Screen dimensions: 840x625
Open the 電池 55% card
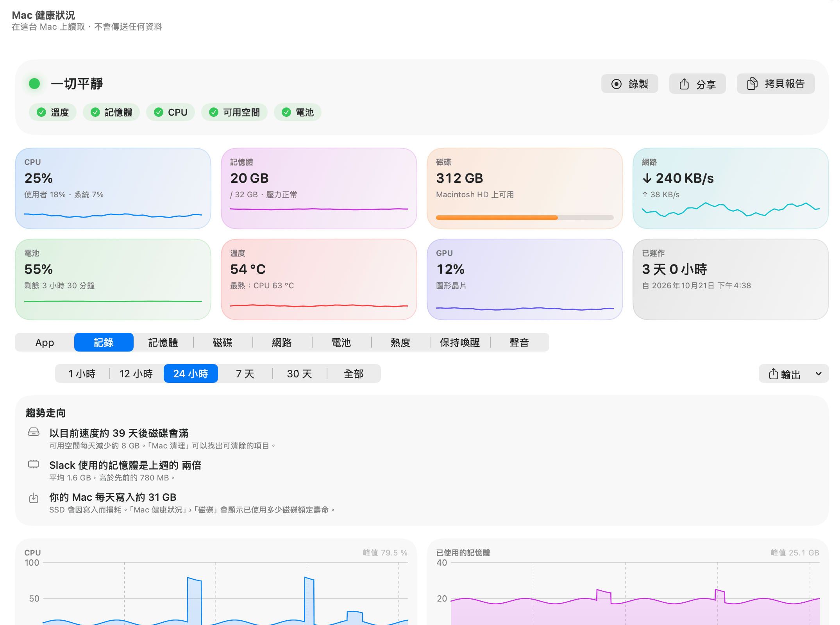click(113, 279)
